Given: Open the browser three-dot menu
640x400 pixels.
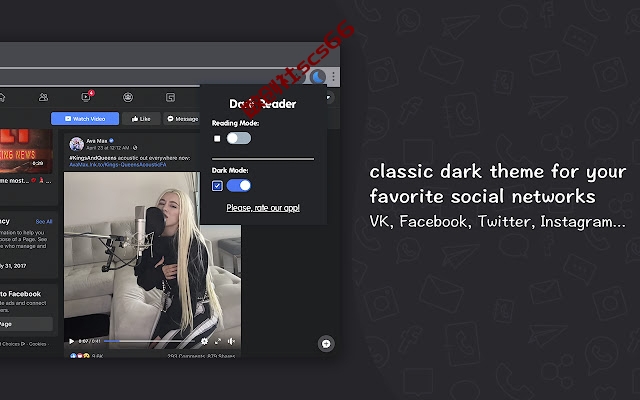Looking at the screenshot, I should coord(333,77).
